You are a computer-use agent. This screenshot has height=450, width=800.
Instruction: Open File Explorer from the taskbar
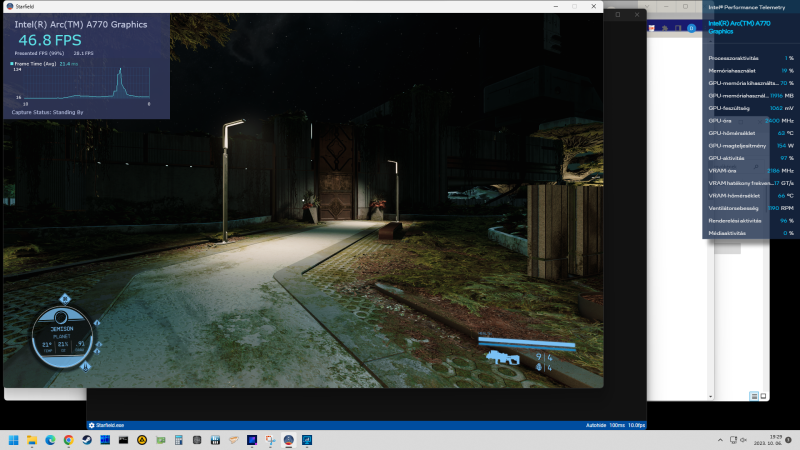[x=32, y=440]
